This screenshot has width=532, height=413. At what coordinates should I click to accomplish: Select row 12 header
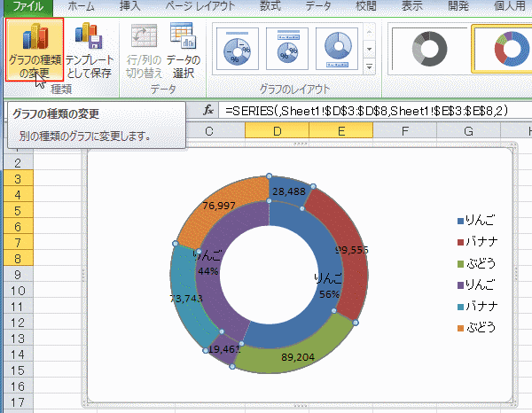point(19,323)
